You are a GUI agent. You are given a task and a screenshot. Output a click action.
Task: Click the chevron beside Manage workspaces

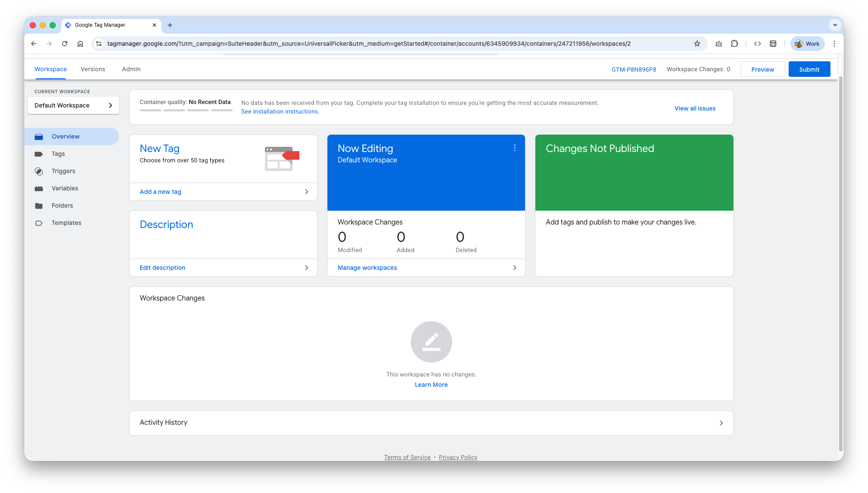pyautogui.click(x=515, y=268)
